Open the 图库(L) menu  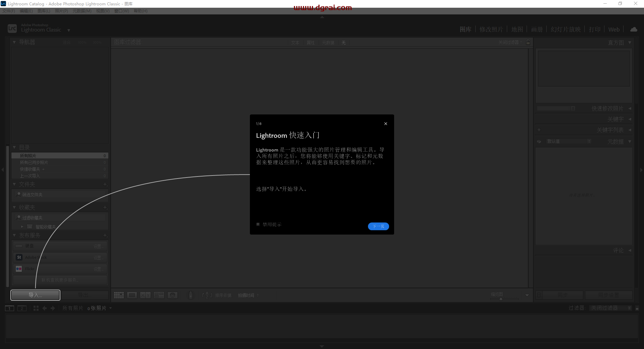(x=44, y=11)
